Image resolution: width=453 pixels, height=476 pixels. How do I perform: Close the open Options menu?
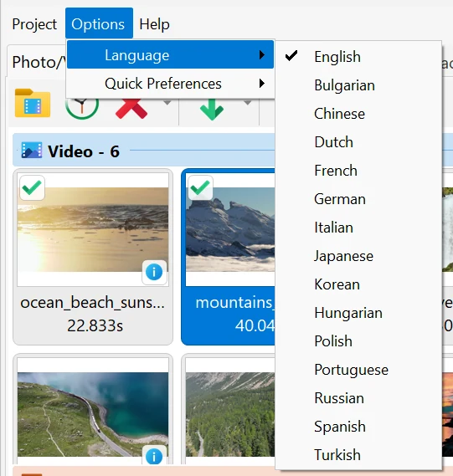click(99, 23)
